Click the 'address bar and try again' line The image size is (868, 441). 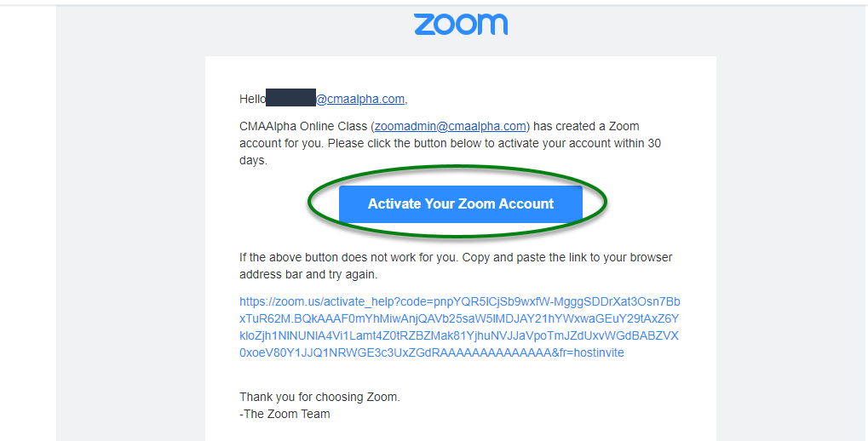tap(308, 274)
